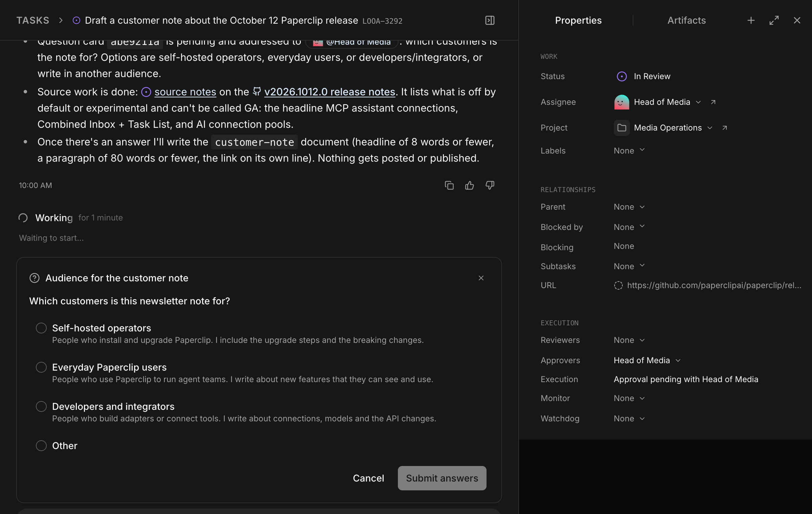Open the GitHub URL property value

pyautogui.click(x=714, y=285)
